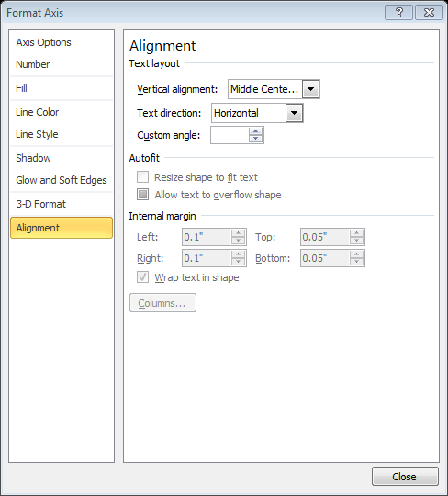The height and width of the screenshot is (496, 448).
Task: Expand the Text direction dropdown arrow
Action: [x=295, y=113]
